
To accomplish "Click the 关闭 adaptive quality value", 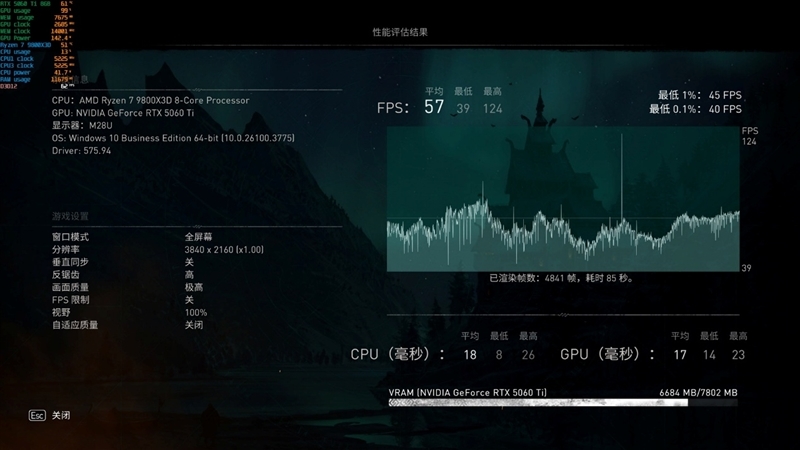I will point(194,325).
